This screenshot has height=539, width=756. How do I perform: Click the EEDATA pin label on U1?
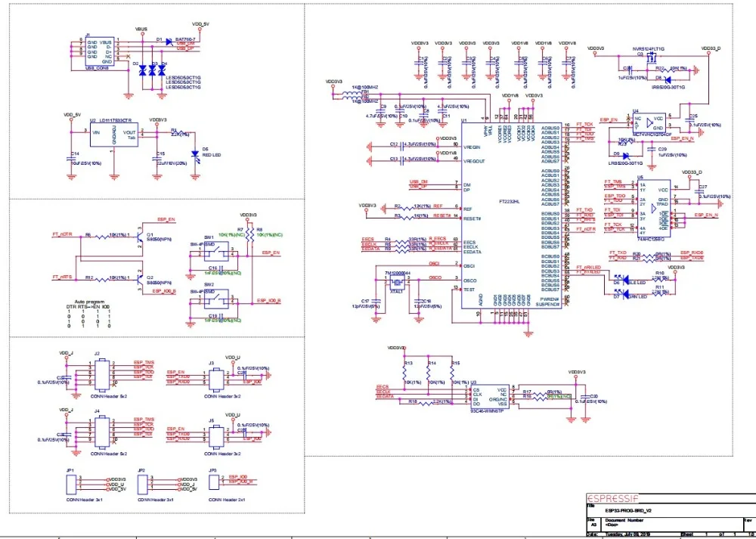[471, 252]
